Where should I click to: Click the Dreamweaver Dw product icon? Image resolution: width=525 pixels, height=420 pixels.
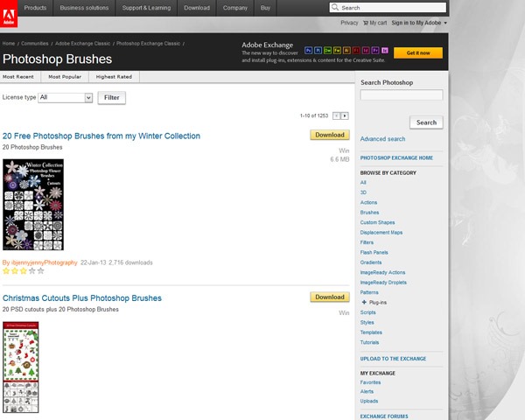[327, 51]
